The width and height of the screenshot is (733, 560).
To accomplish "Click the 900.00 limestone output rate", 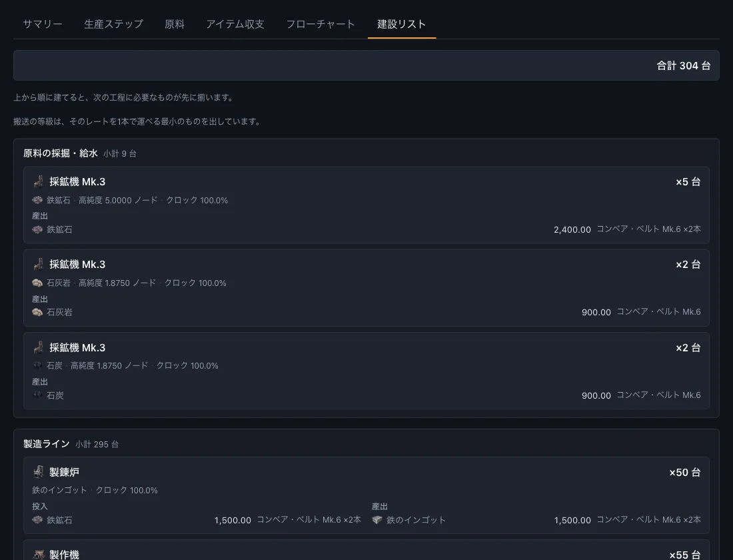I will [x=596, y=312].
